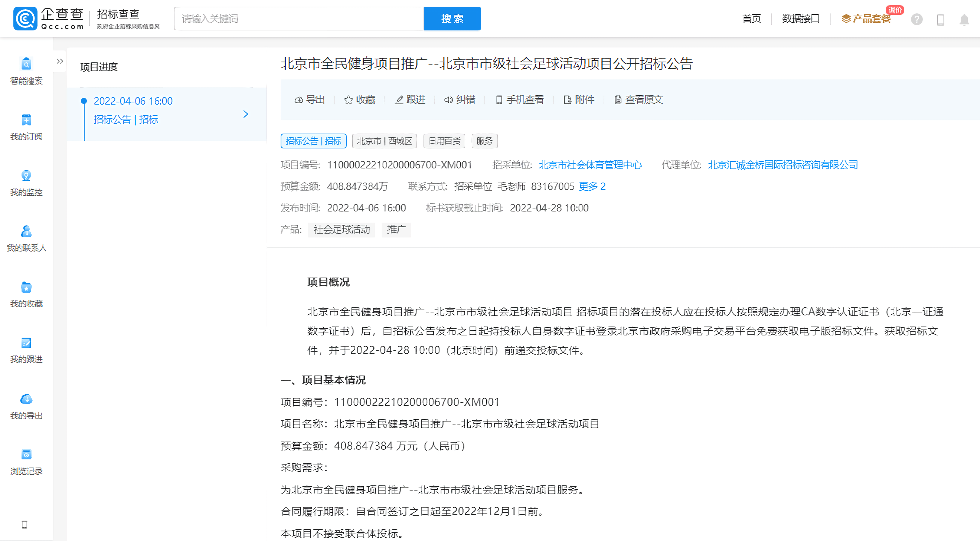Click the notification bell icon
This screenshot has height=541, width=980.
pos(964,19)
